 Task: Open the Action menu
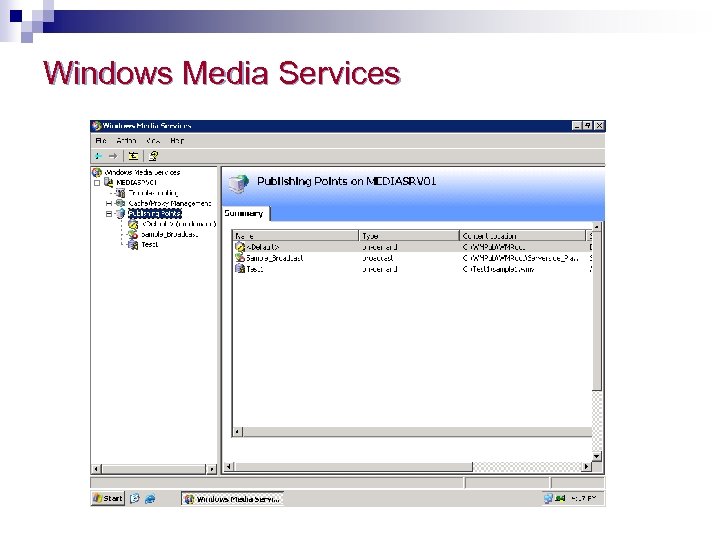pyautogui.click(x=126, y=141)
